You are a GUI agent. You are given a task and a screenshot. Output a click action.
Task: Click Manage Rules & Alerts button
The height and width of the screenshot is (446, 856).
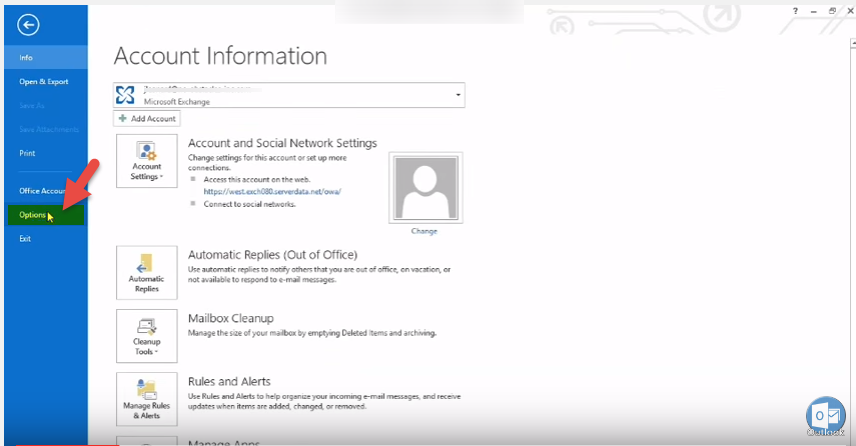pos(147,399)
